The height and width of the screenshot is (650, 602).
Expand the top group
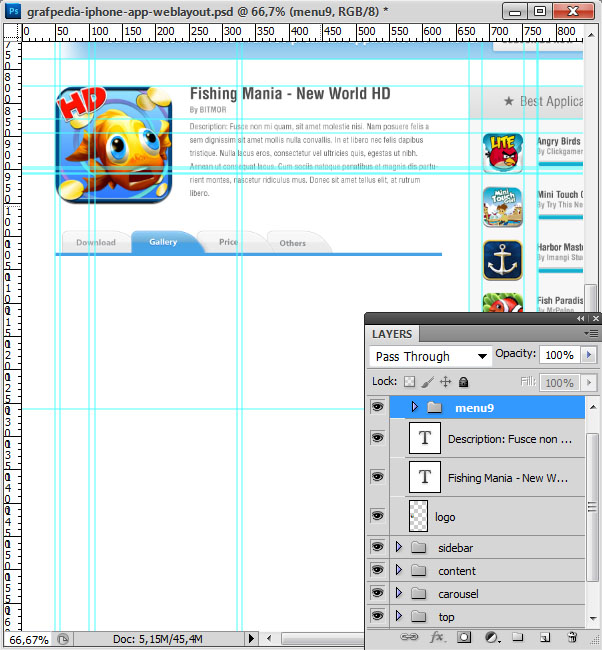click(399, 616)
